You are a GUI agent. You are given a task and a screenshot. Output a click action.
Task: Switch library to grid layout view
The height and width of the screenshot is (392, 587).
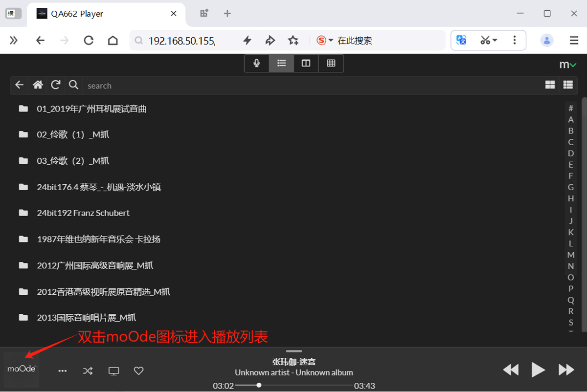(550, 85)
